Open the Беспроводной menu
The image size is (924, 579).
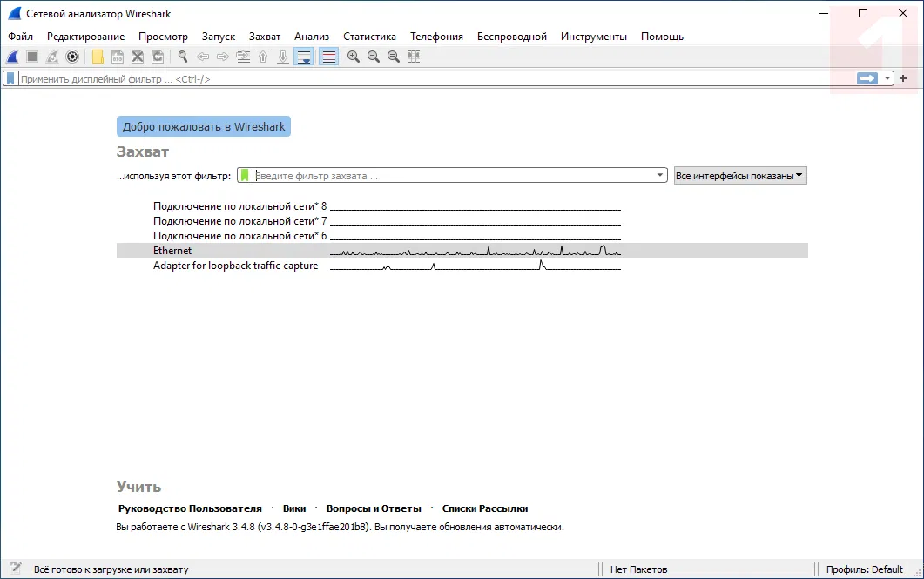tap(512, 37)
